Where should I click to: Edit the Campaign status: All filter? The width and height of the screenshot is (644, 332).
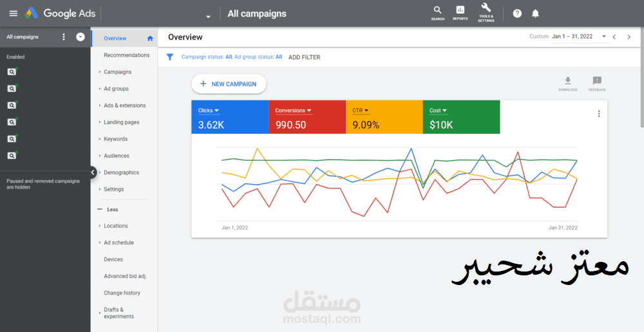207,57
